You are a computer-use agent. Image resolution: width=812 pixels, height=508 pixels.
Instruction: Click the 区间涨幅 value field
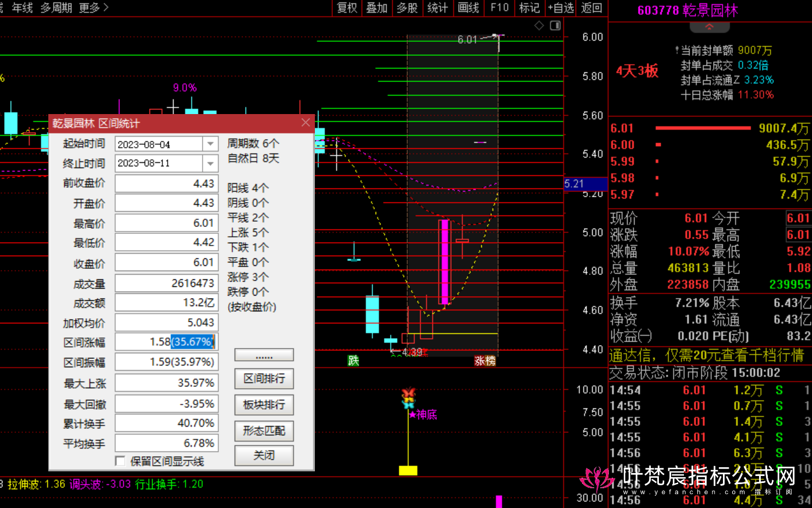[x=166, y=342]
